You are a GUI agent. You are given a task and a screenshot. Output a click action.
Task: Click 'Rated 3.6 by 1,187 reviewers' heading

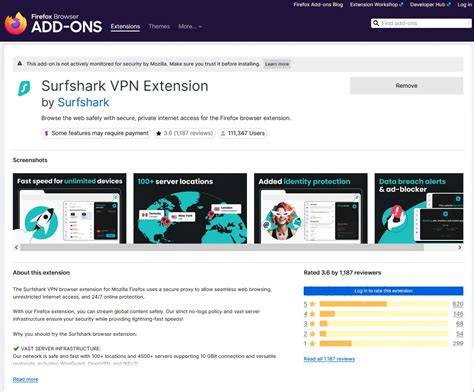click(342, 272)
